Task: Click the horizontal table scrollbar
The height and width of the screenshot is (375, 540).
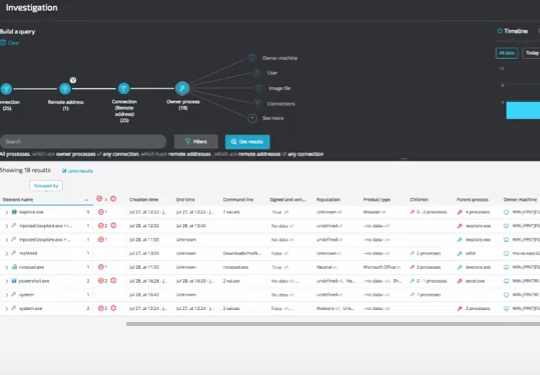Action: (x=333, y=324)
